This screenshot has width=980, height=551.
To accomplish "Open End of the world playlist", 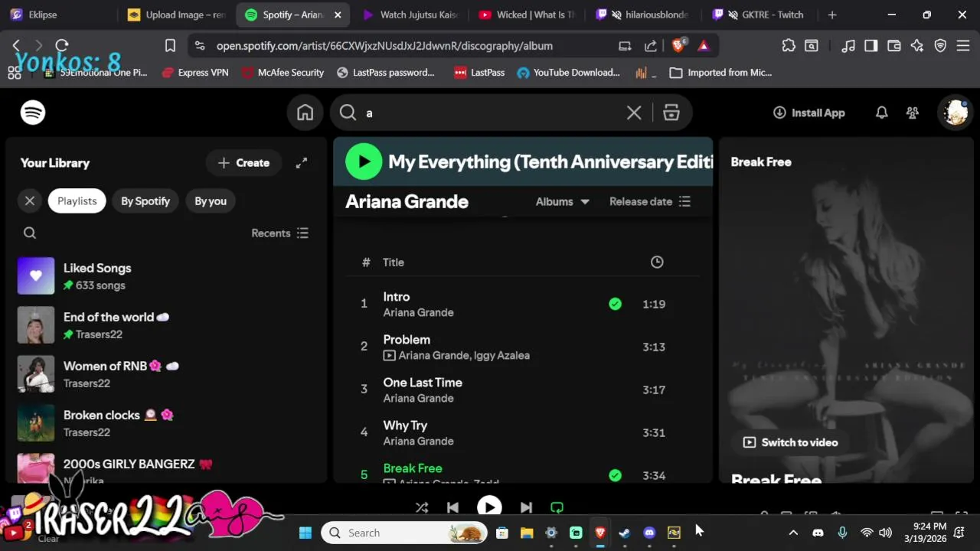I will pos(165,325).
